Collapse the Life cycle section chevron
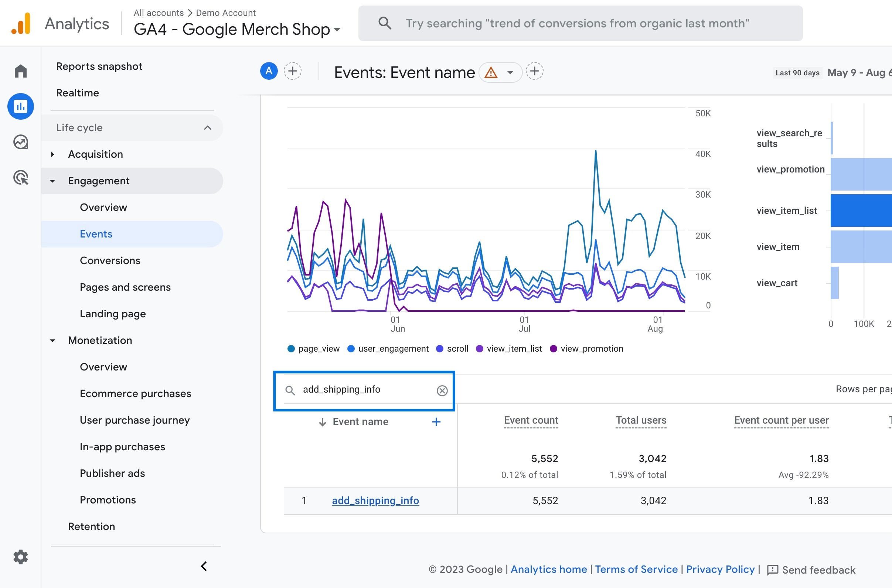Viewport: 892px width, 588px height. coord(208,128)
